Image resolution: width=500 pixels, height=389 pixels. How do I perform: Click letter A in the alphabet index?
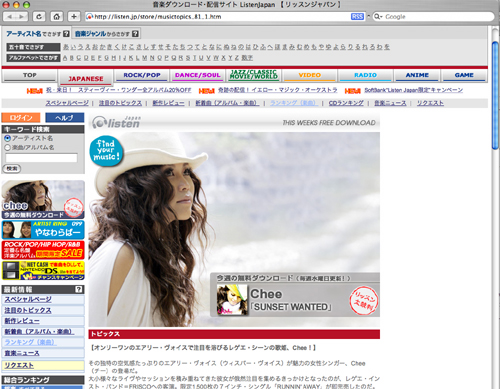[65, 58]
